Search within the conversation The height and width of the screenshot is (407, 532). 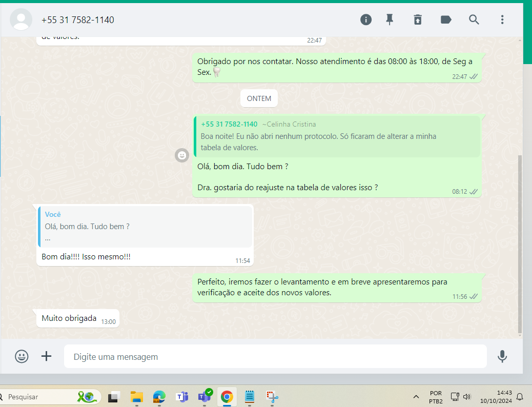[x=474, y=19]
